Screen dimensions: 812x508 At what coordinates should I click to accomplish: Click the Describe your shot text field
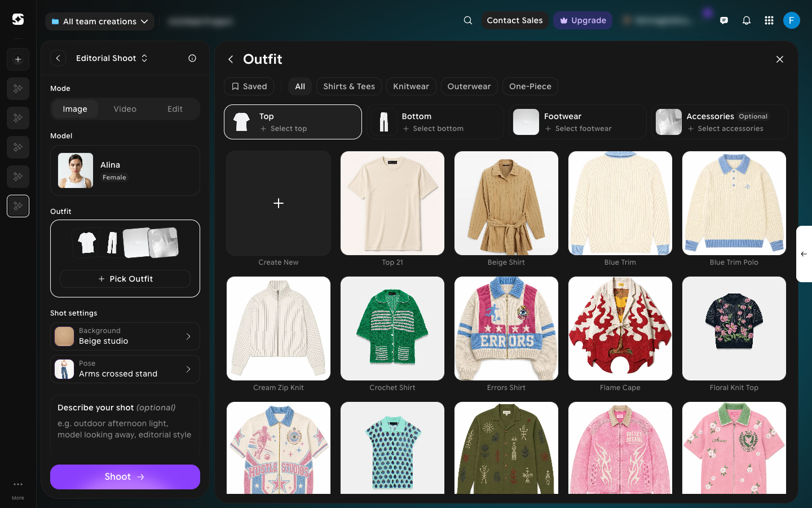125,426
